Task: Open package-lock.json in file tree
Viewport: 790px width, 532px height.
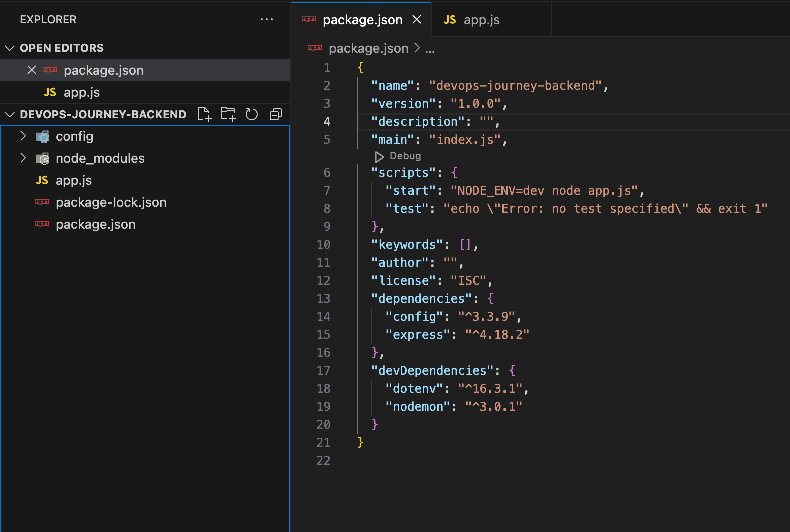Action: coord(145,202)
